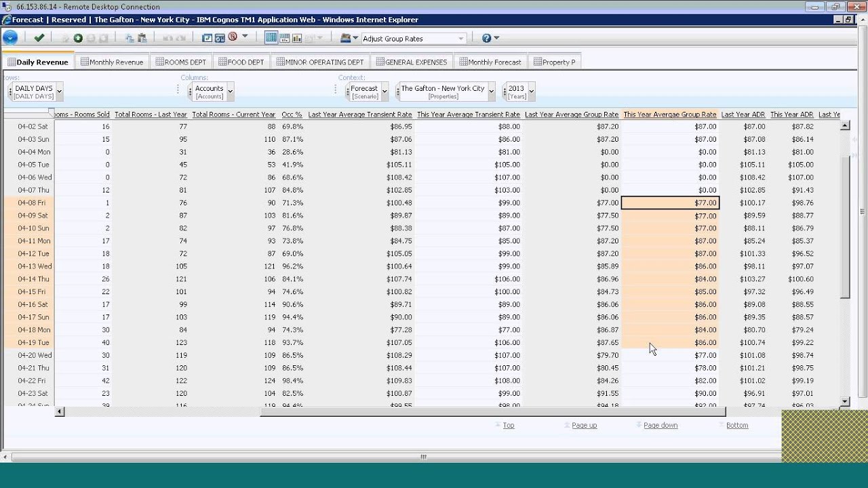The width and height of the screenshot is (868, 488).
Task: Click the grid icon on Monthly Forecast tab
Action: pyautogui.click(x=463, y=62)
